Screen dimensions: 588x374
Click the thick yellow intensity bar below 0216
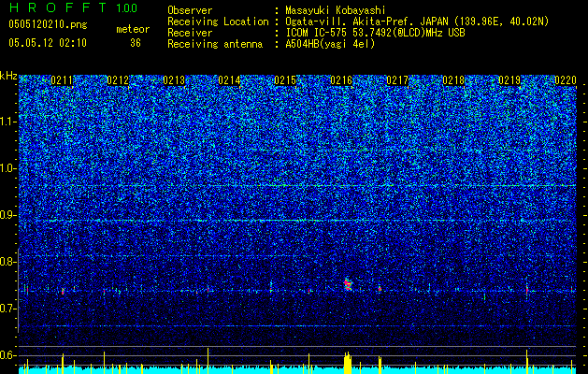pos(348,363)
